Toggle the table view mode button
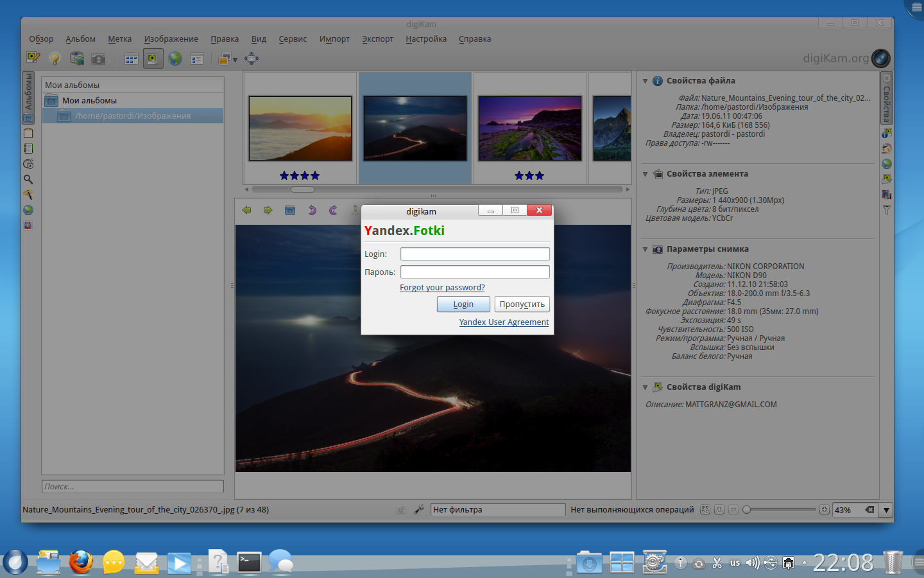This screenshot has height=578, width=924. click(197, 58)
